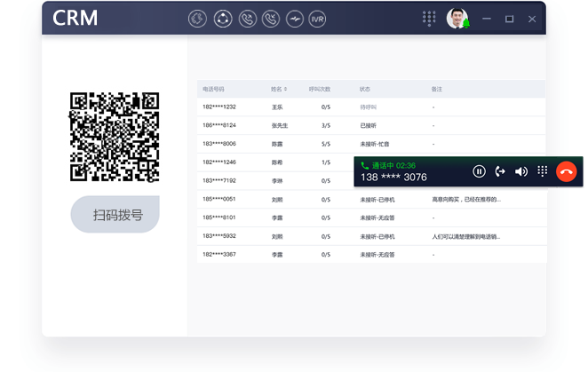The width and height of the screenshot is (588, 372).
Task: Open the dial pad in title bar
Action: tap(429, 19)
